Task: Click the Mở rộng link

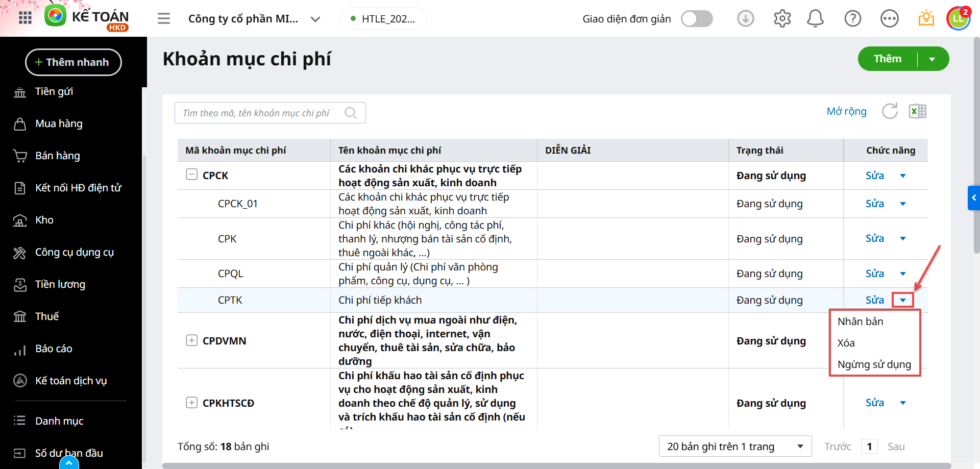Action: (x=846, y=111)
